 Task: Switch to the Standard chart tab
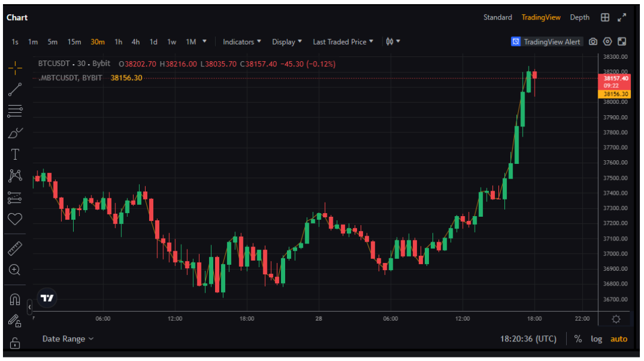497,18
